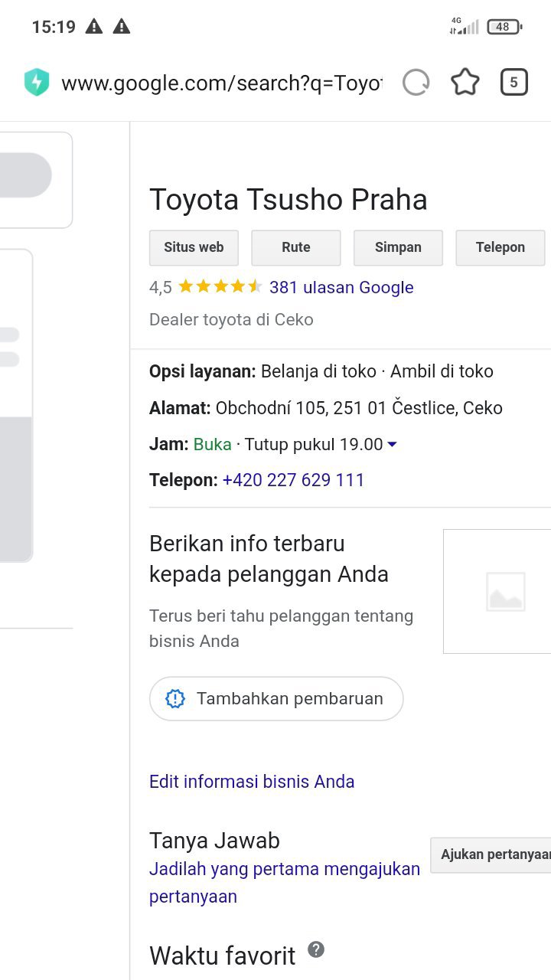Tap the star rating icons

coord(220,287)
